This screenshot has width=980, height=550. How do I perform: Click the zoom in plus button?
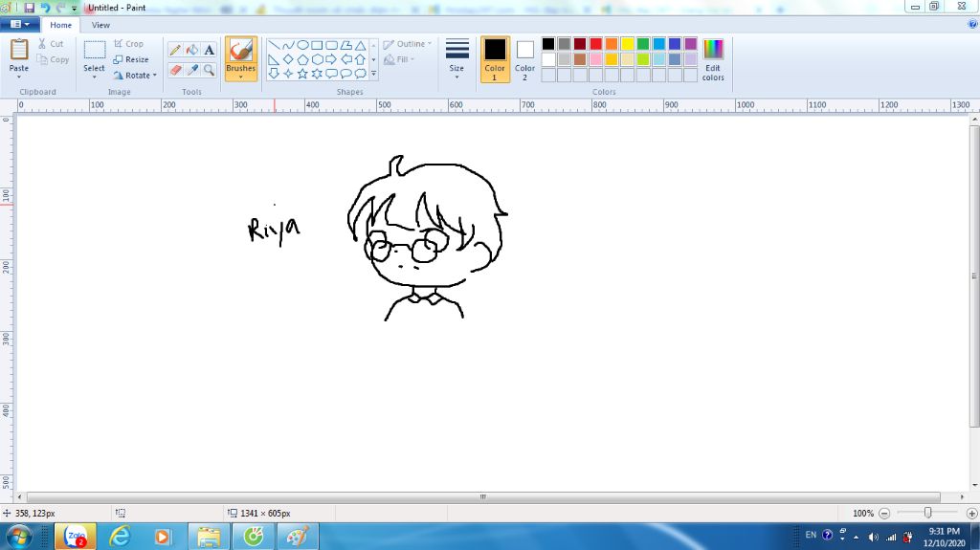point(972,513)
